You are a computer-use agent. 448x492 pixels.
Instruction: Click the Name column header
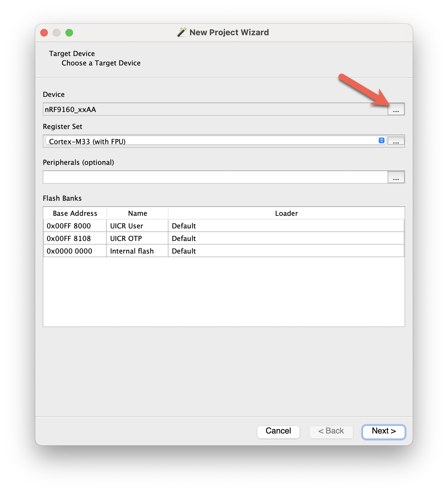137,213
